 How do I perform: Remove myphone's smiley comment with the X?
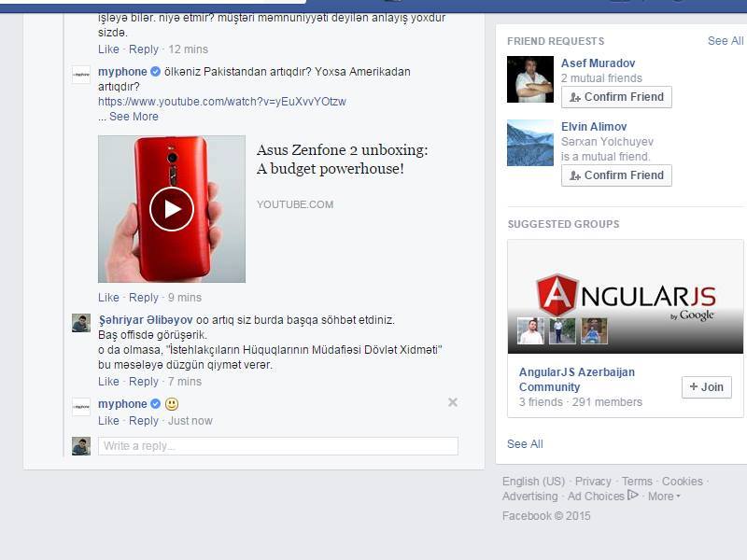(453, 402)
